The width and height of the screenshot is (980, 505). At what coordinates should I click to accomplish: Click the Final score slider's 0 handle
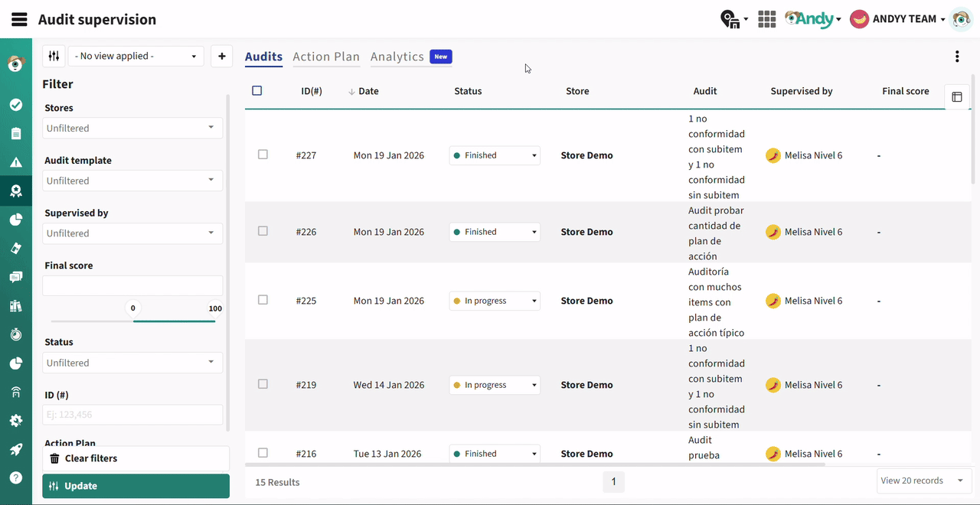coord(133,309)
